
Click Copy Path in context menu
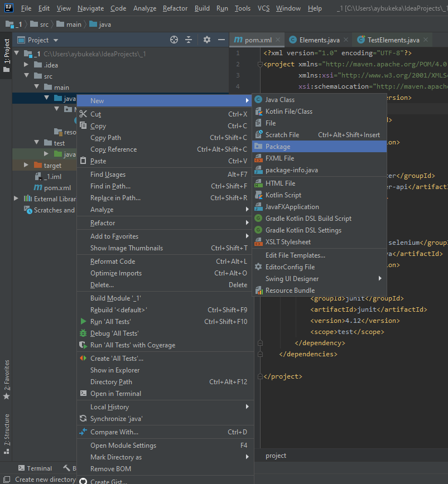[x=165, y=138]
